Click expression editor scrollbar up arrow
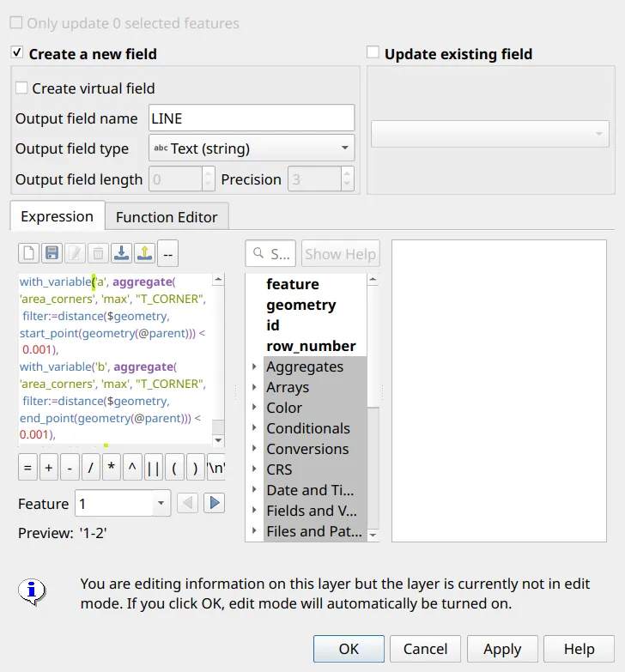 point(218,280)
